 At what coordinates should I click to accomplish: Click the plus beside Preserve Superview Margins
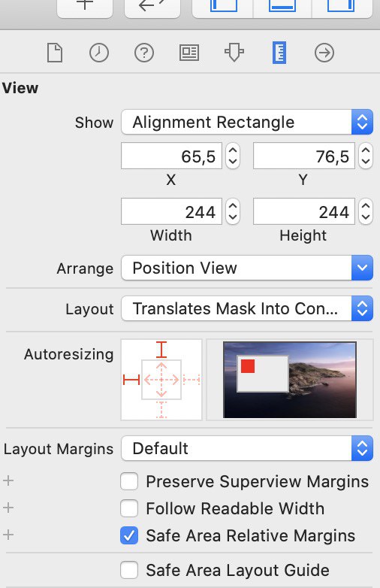(x=8, y=480)
